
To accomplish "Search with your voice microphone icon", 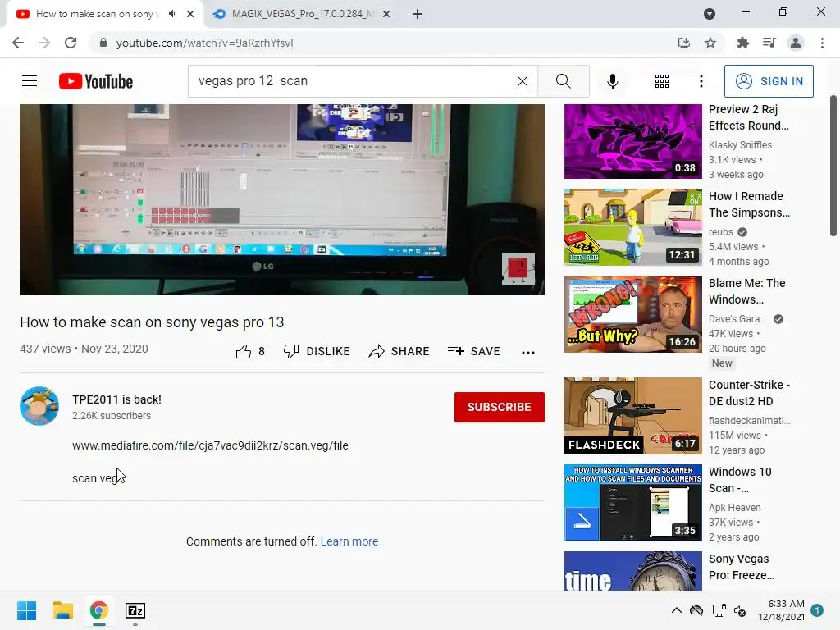I will pos(612,81).
